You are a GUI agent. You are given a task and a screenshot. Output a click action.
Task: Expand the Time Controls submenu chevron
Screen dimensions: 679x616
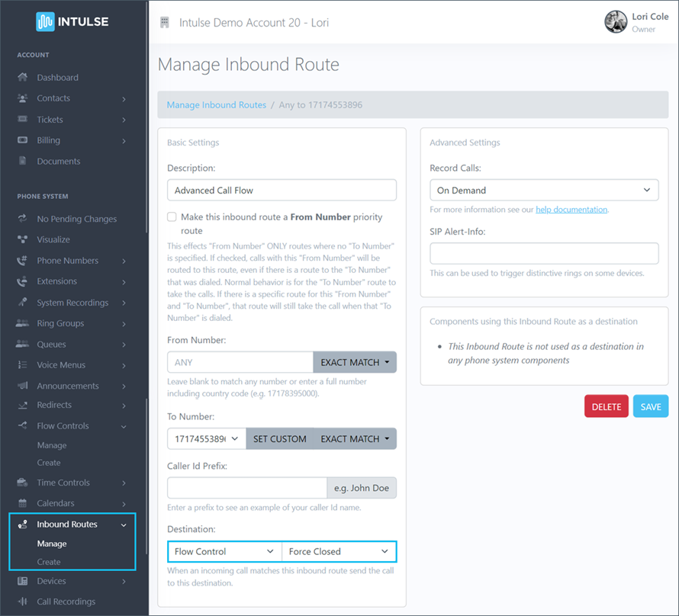click(x=124, y=483)
